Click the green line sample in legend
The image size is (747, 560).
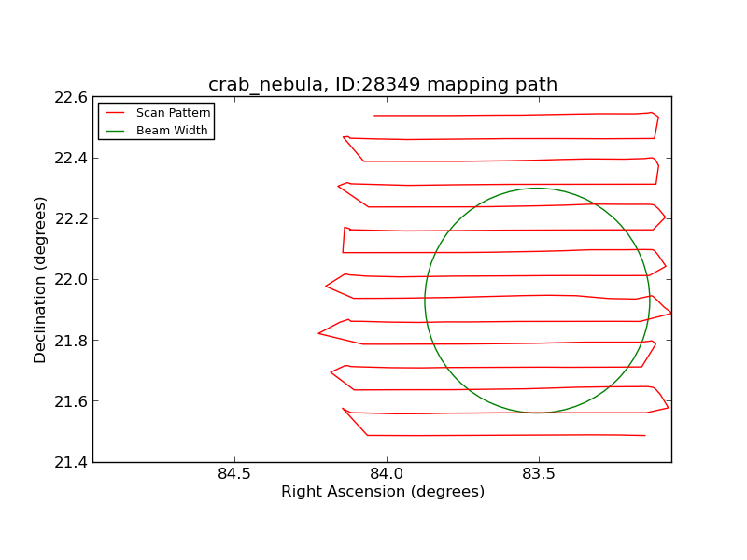pyautogui.click(x=115, y=131)
